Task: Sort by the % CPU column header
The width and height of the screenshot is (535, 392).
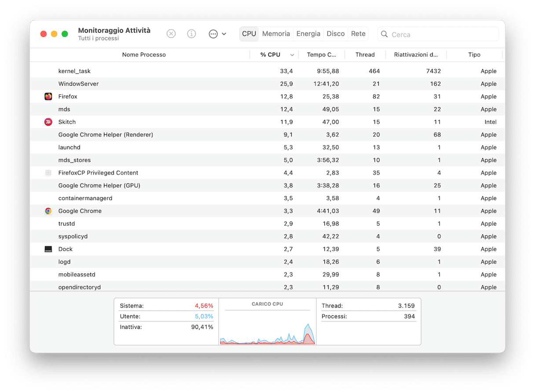Action: (270, 55)
